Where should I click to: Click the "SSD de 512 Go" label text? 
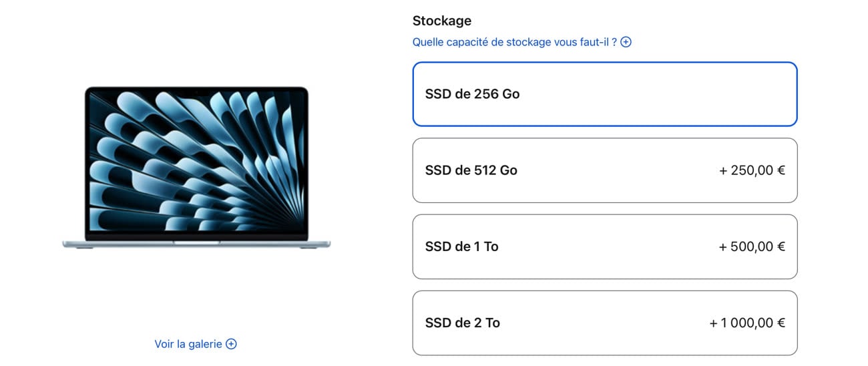pyautogui.click(x=471, y=170)
